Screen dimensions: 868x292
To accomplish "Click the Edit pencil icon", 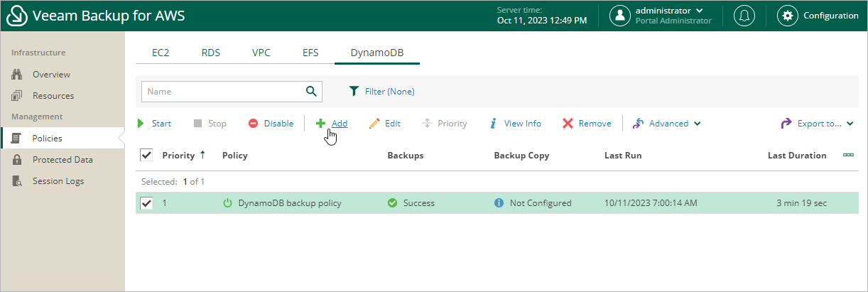I will (x=374, y=124).
